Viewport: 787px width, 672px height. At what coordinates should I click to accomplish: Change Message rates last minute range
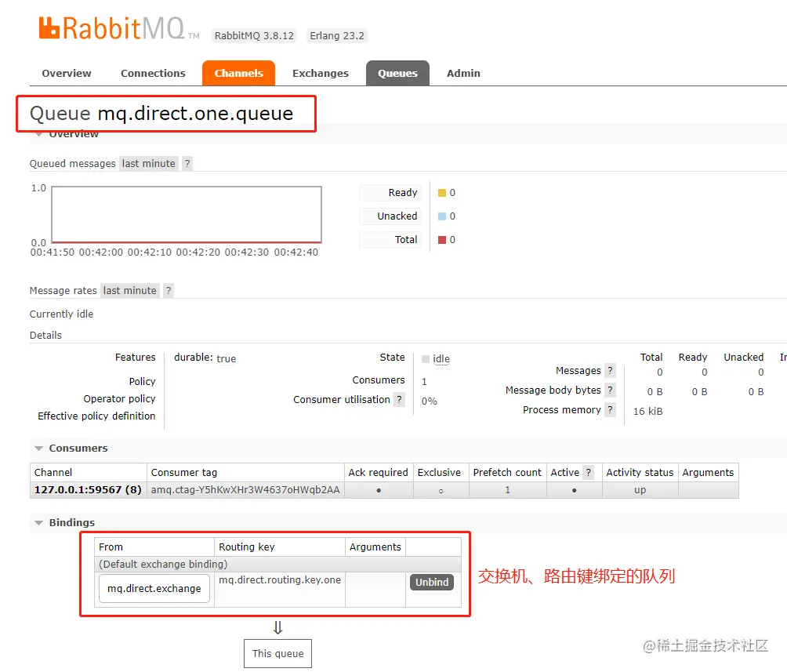pyautogui.click(x=129, y=291)
